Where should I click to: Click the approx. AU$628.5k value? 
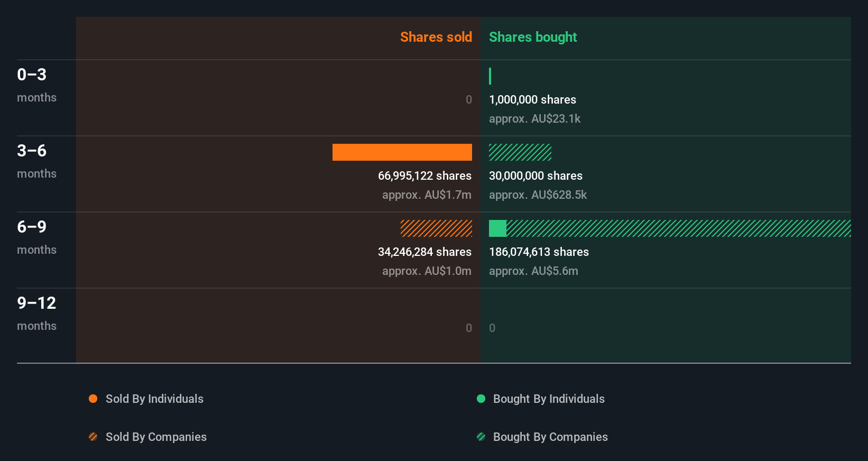click(x=538, y=195)
